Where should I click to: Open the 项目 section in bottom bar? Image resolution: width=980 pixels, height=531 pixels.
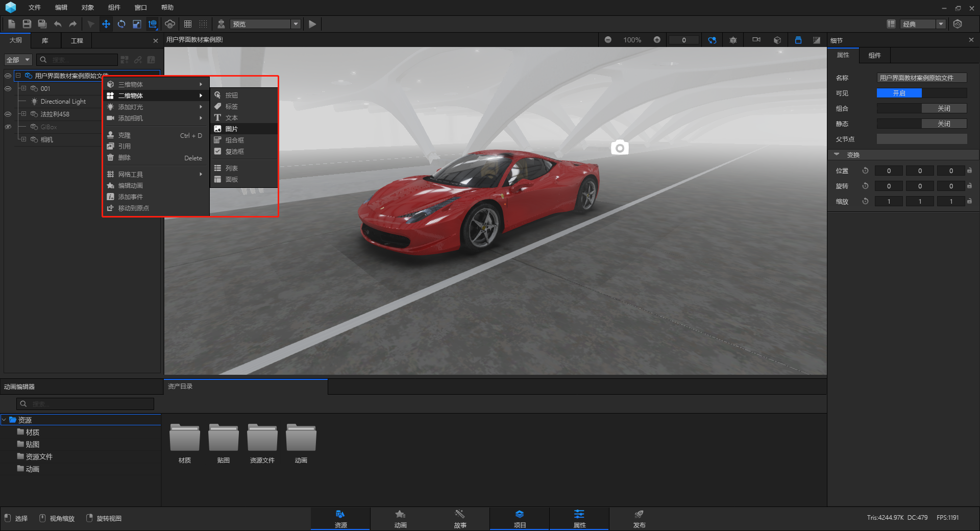pyautogui.click(x=520, y=519)
